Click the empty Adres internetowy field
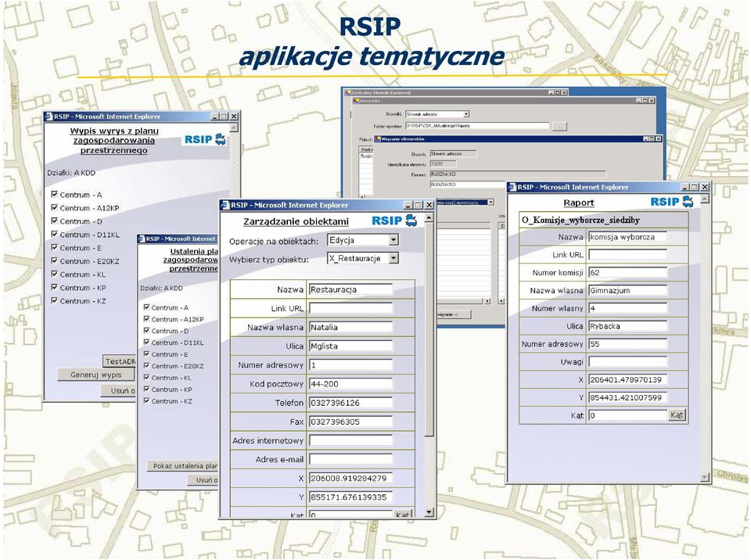The width and height of the screenshot is (751, 560). tap(350, 440)
